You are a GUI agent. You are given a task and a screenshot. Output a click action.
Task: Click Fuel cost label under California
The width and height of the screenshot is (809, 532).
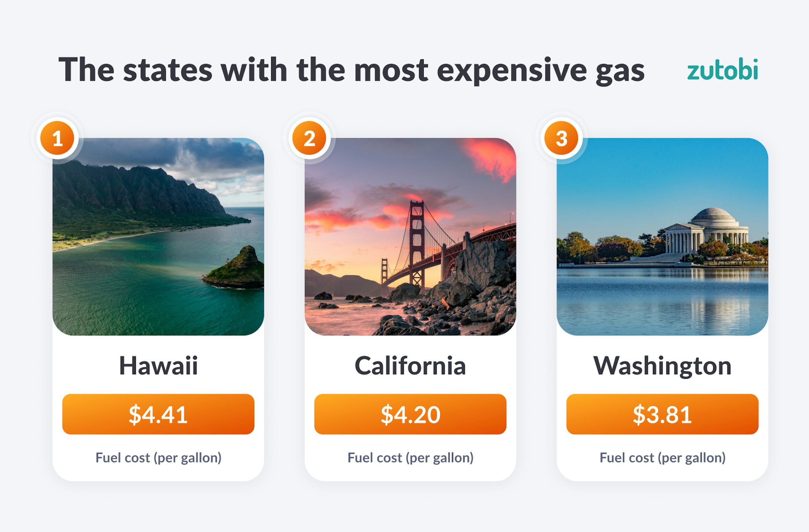(410, 457)
